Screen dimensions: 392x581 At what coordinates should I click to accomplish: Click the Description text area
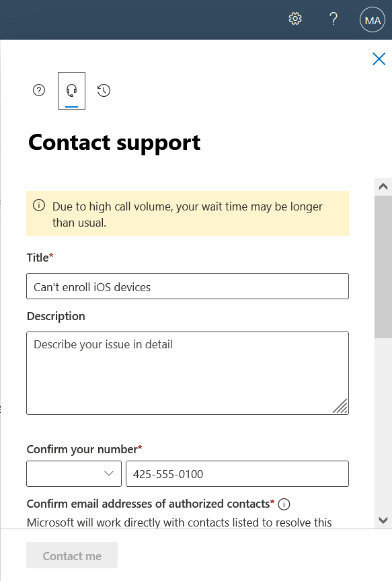tap(188, 373)
